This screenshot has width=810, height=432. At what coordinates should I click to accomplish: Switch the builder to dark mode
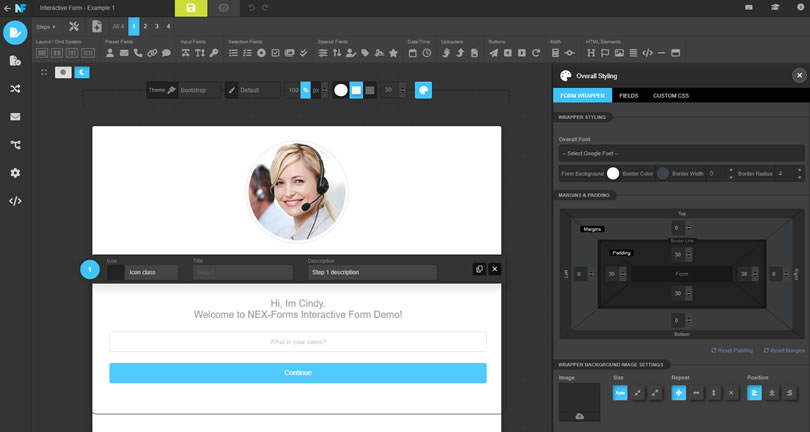(x=82, y=72)
